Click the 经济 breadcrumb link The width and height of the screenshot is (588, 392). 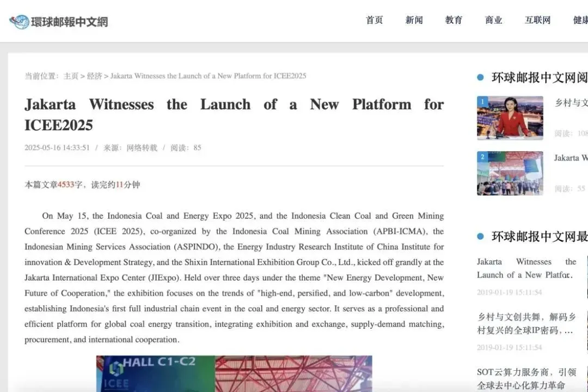click(94, 76)
